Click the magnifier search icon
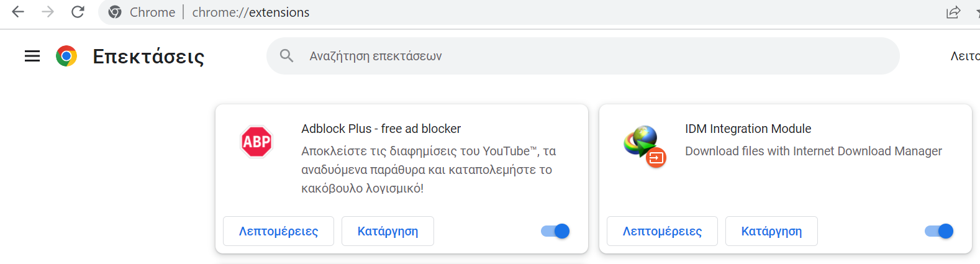The width and height of the screenshot is (980, 264). coord(286,56)
